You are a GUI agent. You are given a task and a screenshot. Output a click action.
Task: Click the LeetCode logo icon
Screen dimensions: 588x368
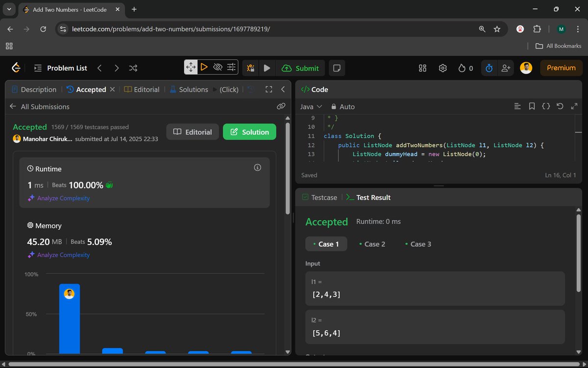click(16, 68)
